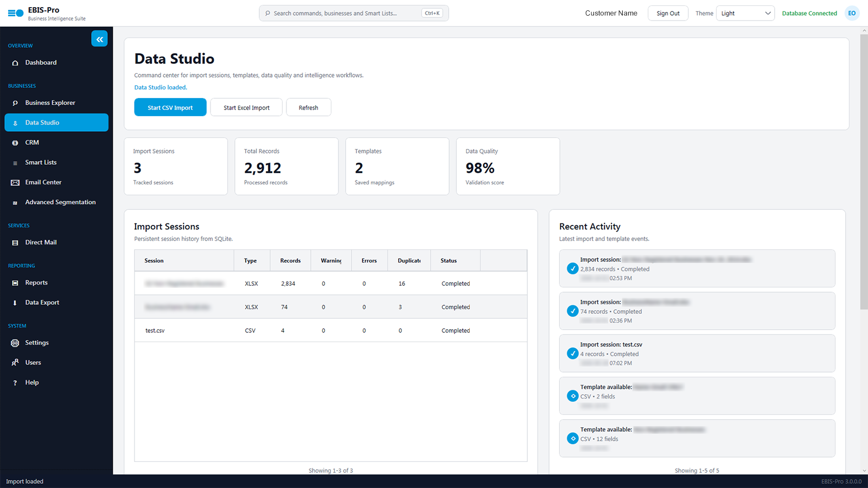Click checkmark icon for 2,834 records activity
Image resolution: width=868 pixels, height=488 pixels.
click(x=572, y=268)
